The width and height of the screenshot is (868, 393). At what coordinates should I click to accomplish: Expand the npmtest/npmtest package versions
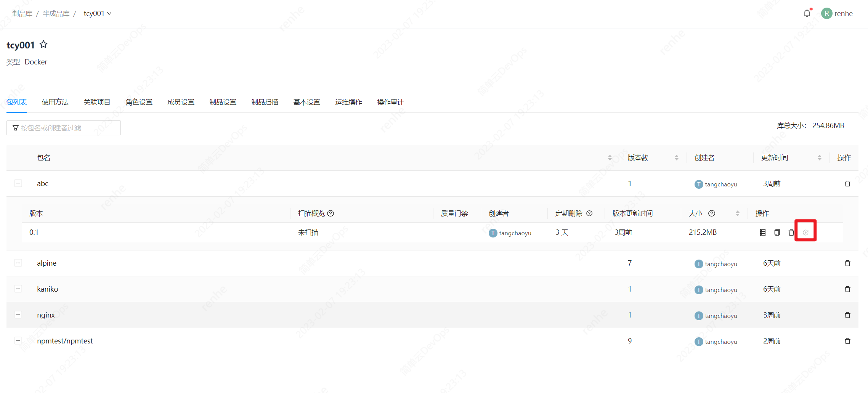pos(18,341)
